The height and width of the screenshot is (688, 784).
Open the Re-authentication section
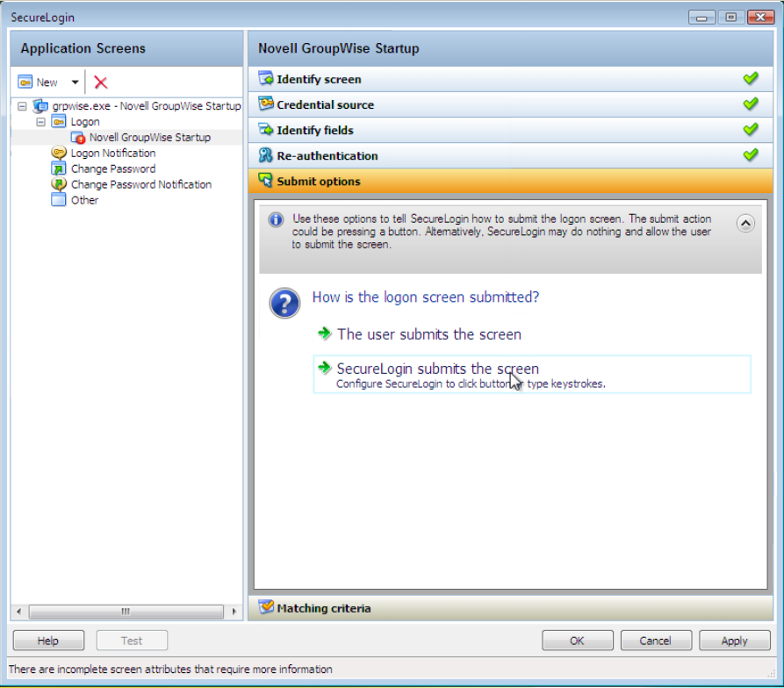[510, 155]
